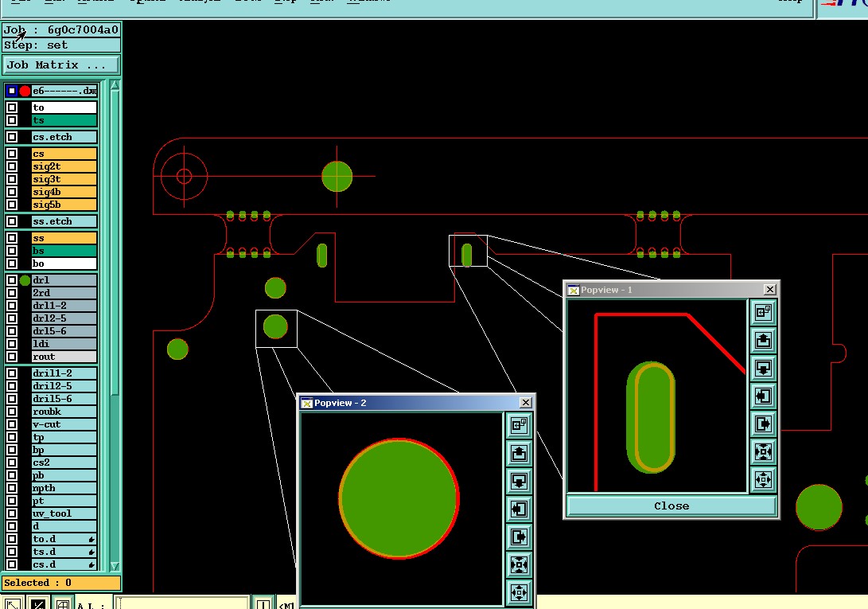The width and height of the screenshot is (868, 609).
Task: Select the bs layer name
Action: [64, 251]
